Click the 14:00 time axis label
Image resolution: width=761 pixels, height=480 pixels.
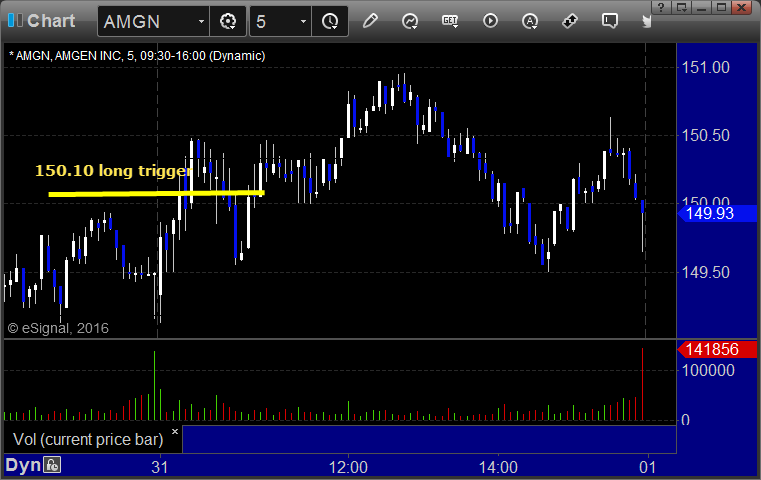[x=498, y=467]
